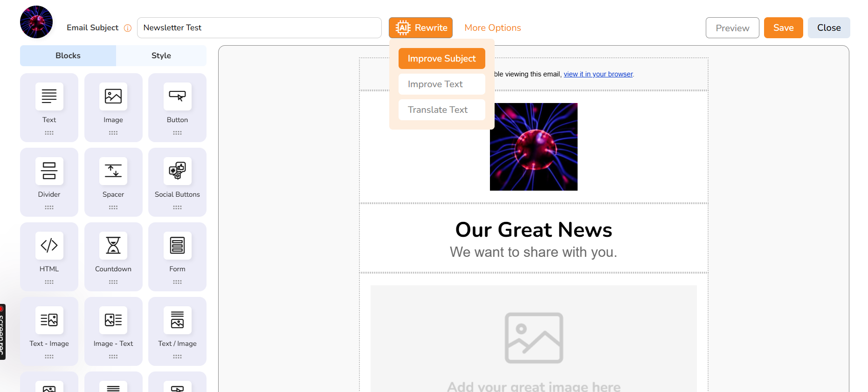The image size is (868, 392).
Task: Pick the Spacer block icon
Action: click(113, 171)
